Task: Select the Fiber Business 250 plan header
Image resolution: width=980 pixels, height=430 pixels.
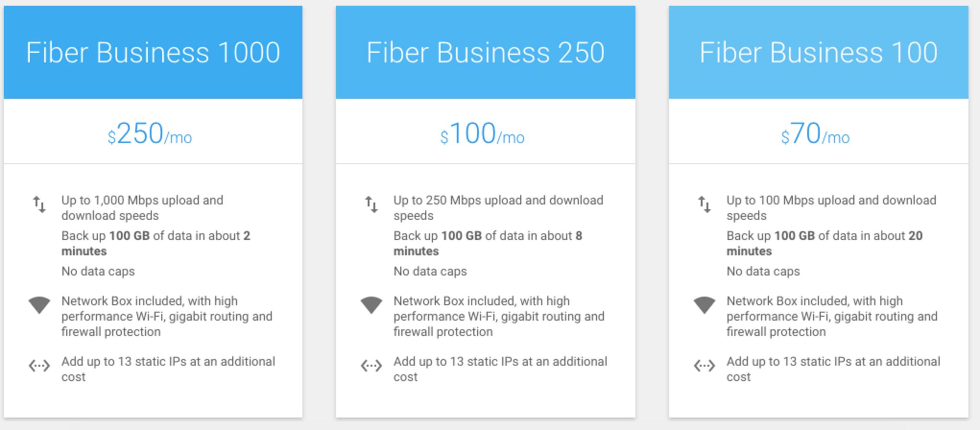Action: (485, 52)
